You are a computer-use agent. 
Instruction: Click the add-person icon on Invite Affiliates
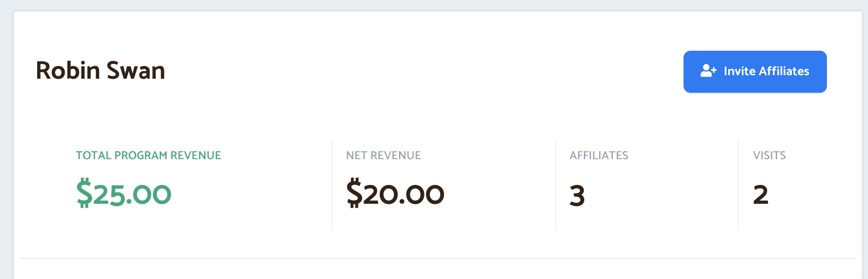pyautogui.click(x=708, y=71)
